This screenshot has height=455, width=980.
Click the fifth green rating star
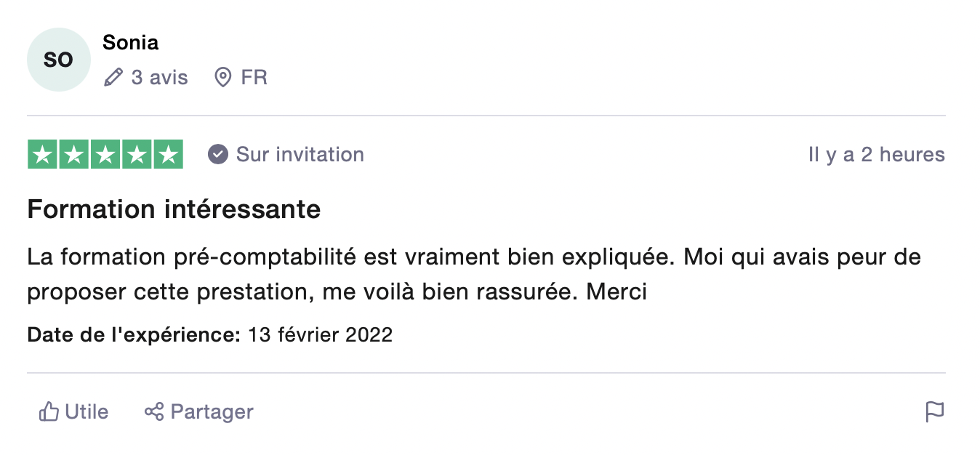pos(168,154)
